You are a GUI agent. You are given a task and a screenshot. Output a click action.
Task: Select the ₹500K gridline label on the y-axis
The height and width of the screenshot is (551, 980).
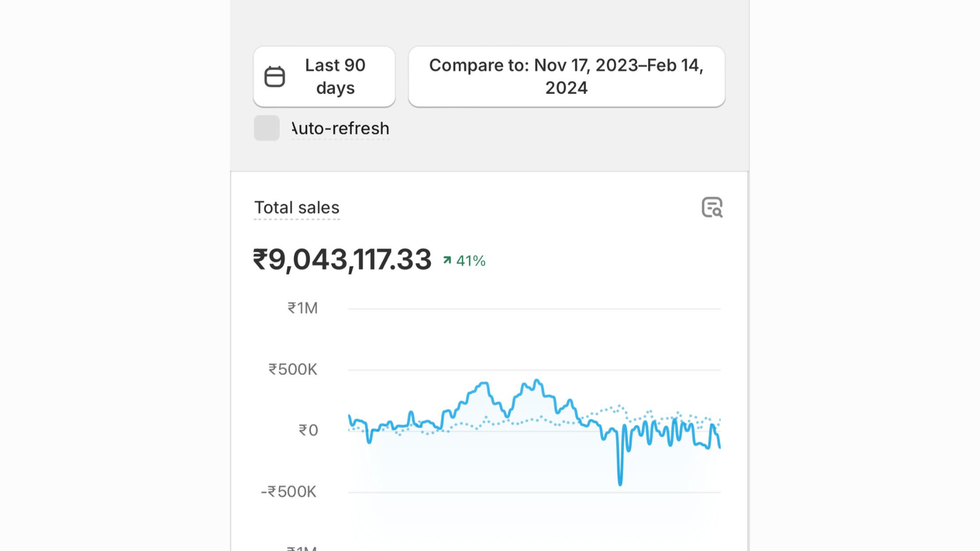tap(292, 369)
